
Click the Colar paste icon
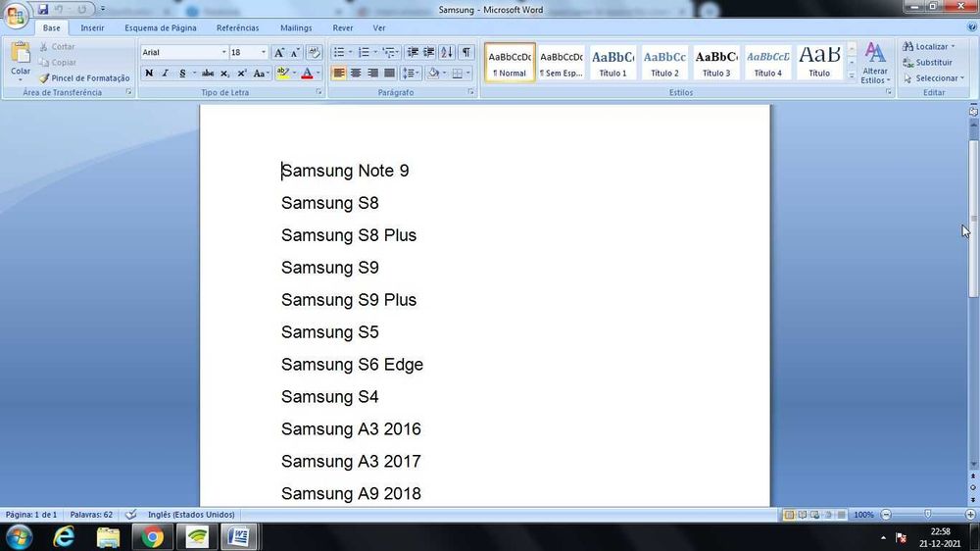click(20, 54)
